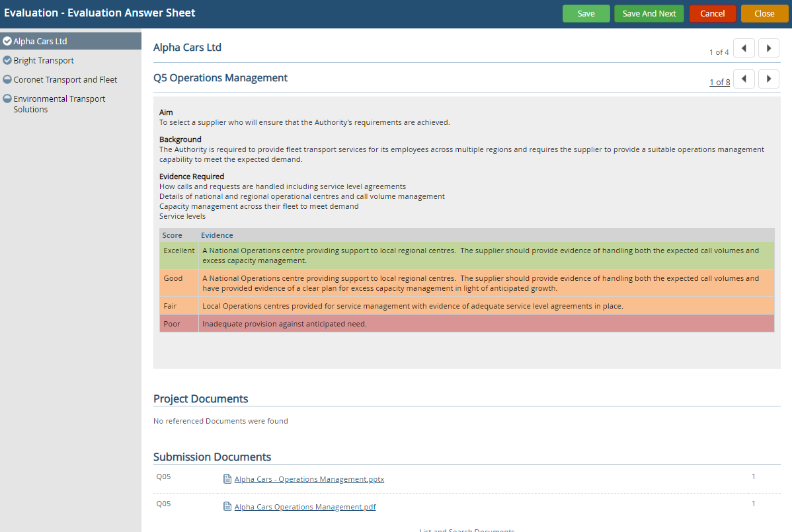792x532 pixels.
Task: Toggle the status circle for Environmental Transport Solutions
Action: coord(8,98)
